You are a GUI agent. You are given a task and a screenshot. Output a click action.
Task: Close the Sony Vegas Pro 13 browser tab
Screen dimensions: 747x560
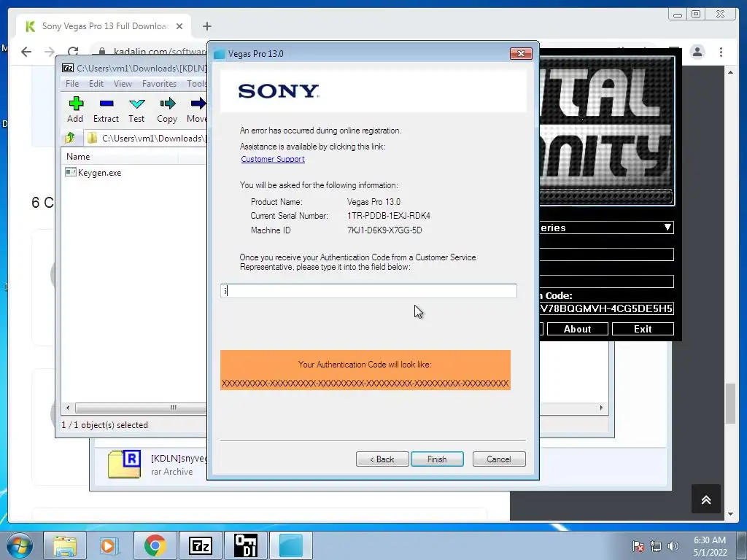[x=179, y=26]
